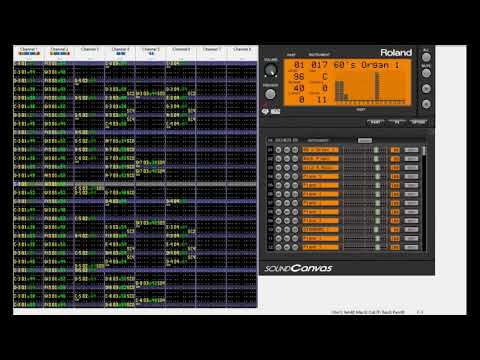Image resolution: width=480 pixels, height=360 pixels.
Task: Solo part 02 with its second round button
Action: coord(287,159)
